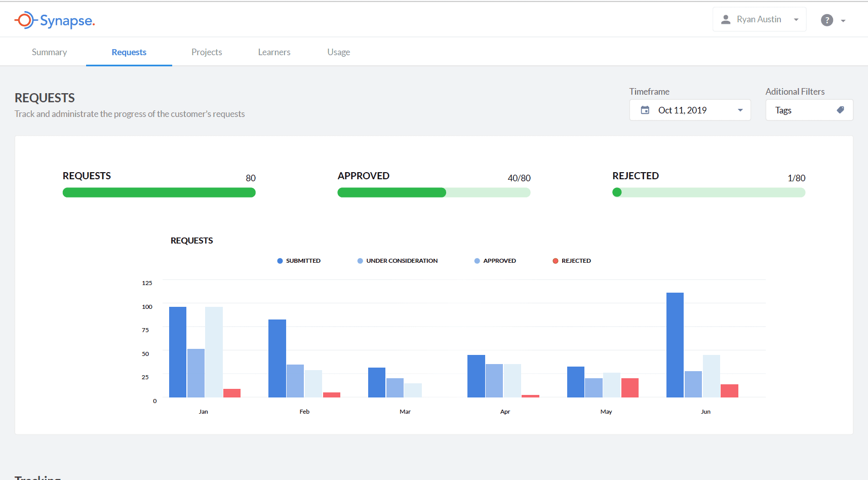The width and height of the screenshot is (868, 480).
Task: Open the Usage tab
Action: point(338,52)
